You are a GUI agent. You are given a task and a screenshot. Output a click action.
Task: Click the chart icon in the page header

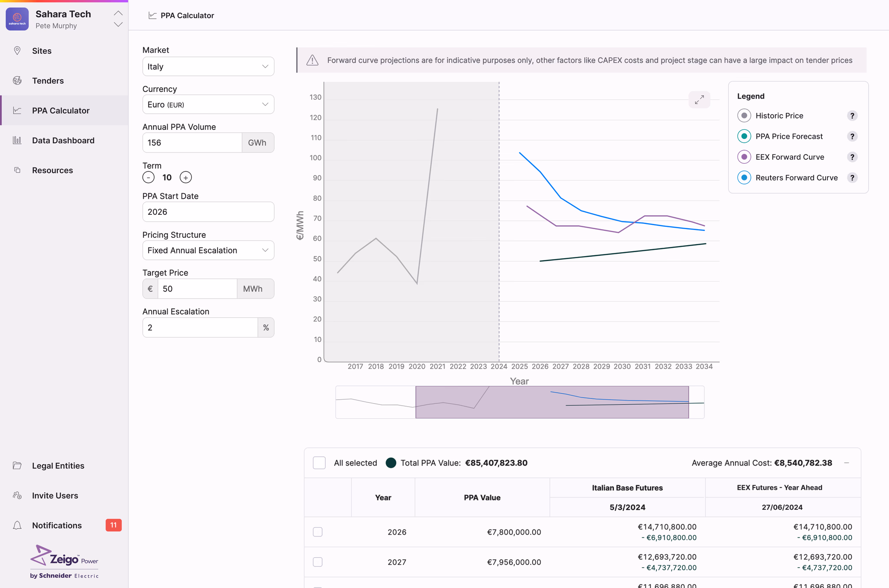(152, 16)
